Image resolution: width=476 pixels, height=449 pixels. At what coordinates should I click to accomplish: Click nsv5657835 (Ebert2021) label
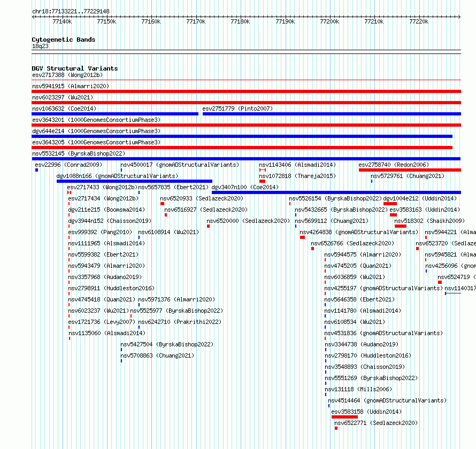pyautogui.click(x=173, y=187)
